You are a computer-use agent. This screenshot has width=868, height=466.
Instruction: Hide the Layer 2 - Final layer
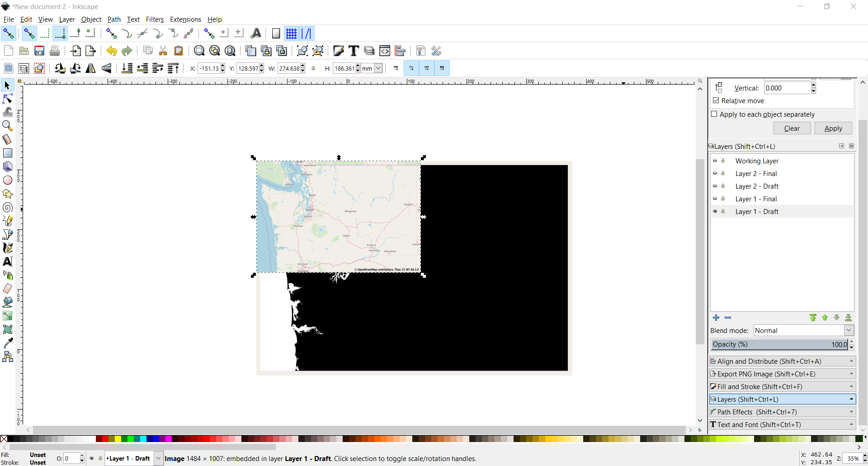[x=715, y=173]
